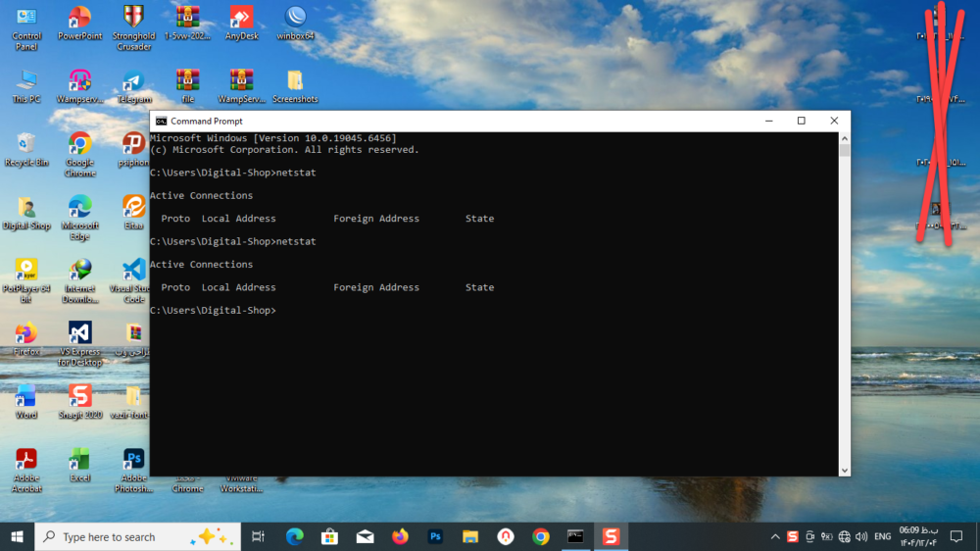This screenshot has width=980, height=551.
Task: Click the Command Prompt taskbar button
Action: (x=575, y=536)
